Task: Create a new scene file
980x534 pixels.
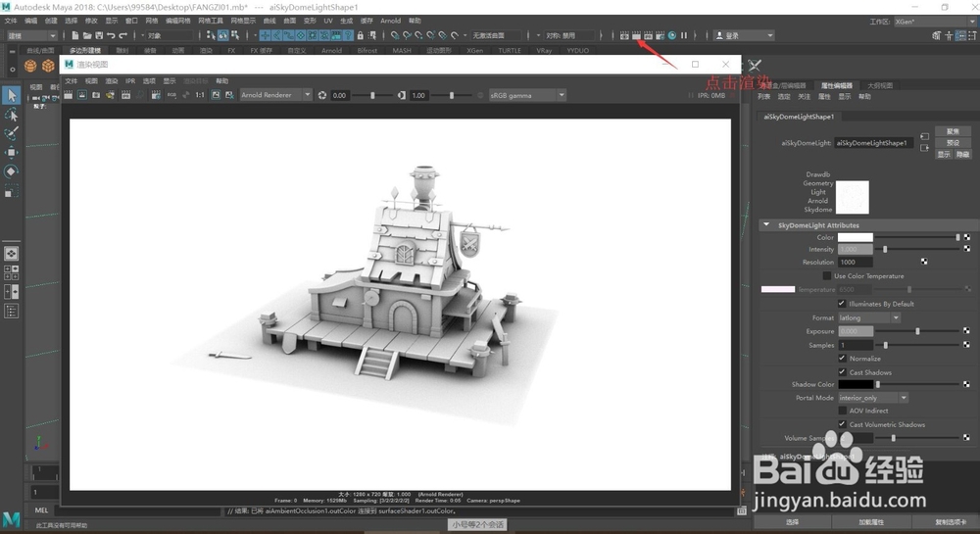Action: (x=75, y=35)
